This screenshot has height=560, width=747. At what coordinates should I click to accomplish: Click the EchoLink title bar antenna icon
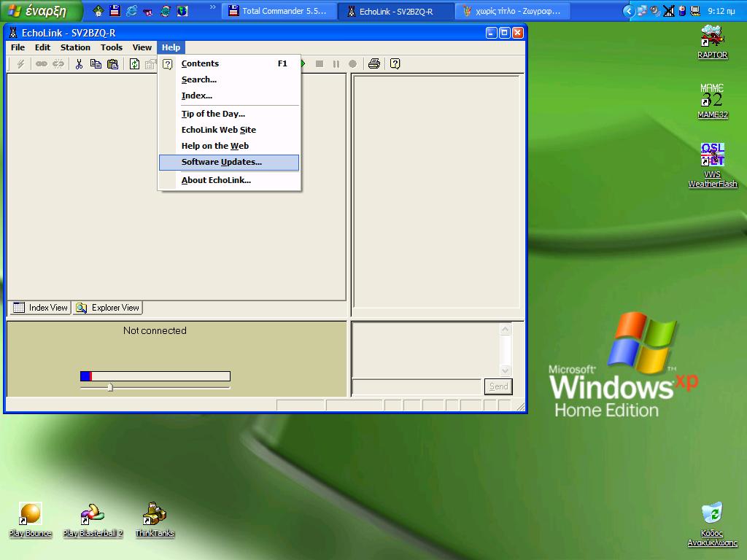[x=13, y=33]
